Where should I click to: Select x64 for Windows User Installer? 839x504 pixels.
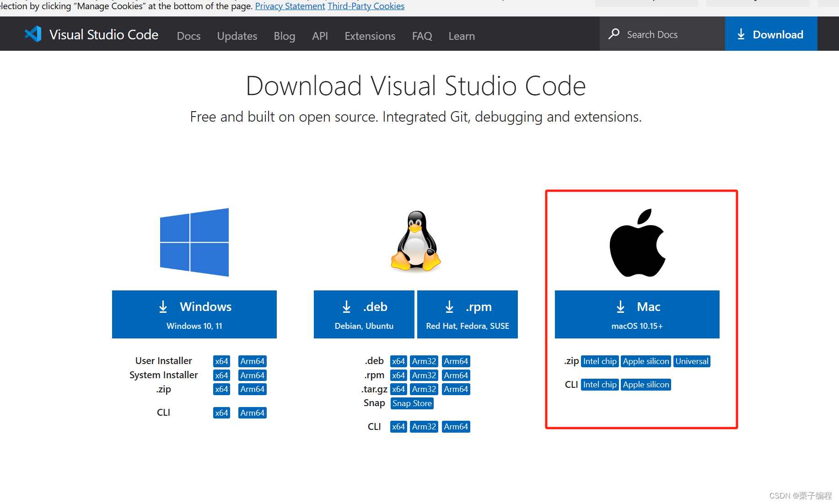point(221,361)
